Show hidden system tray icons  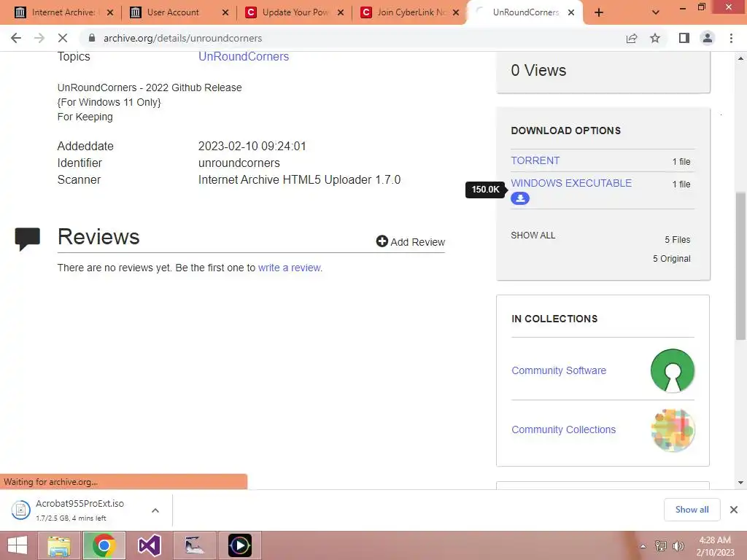coord(643,546)
